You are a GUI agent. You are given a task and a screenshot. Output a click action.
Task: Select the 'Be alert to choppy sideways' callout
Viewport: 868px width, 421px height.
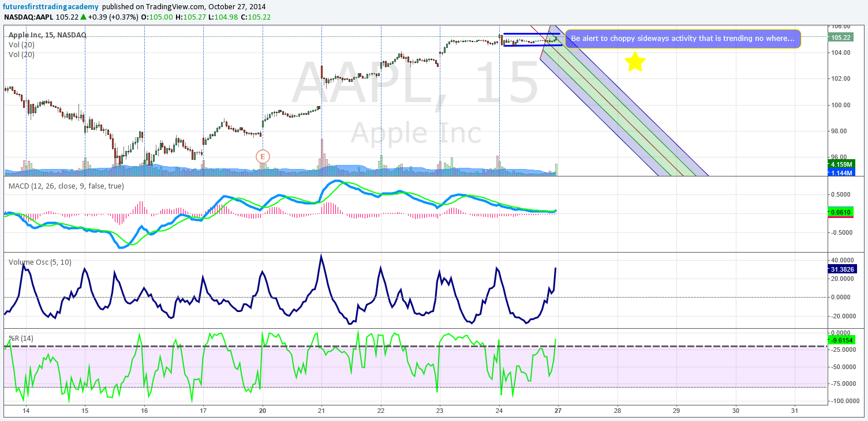click(683, 39)
